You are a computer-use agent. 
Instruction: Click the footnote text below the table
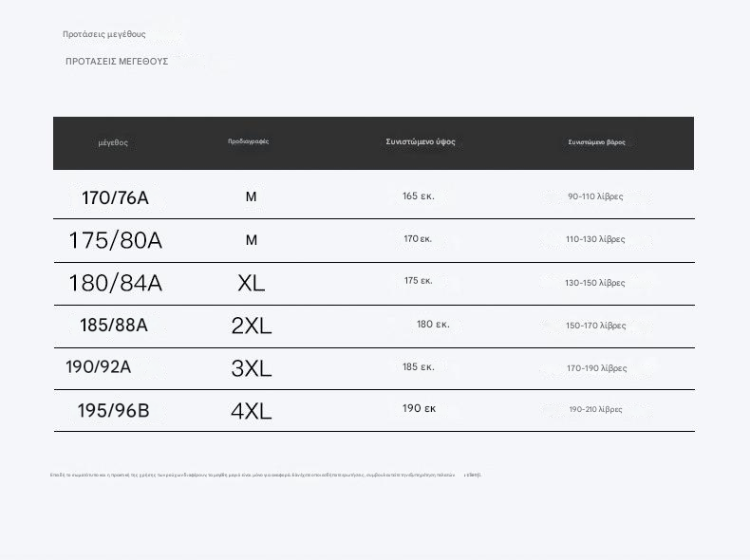click(266, 475)
